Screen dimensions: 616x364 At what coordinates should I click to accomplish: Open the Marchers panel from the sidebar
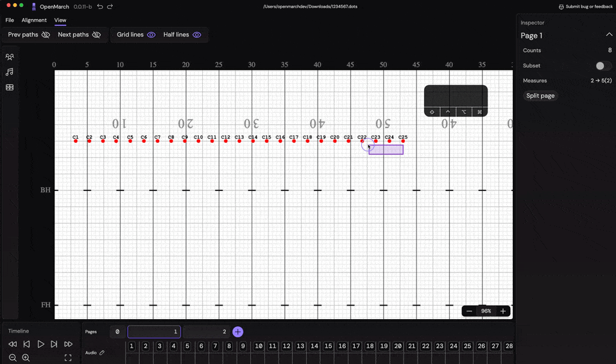pos(10,57)
